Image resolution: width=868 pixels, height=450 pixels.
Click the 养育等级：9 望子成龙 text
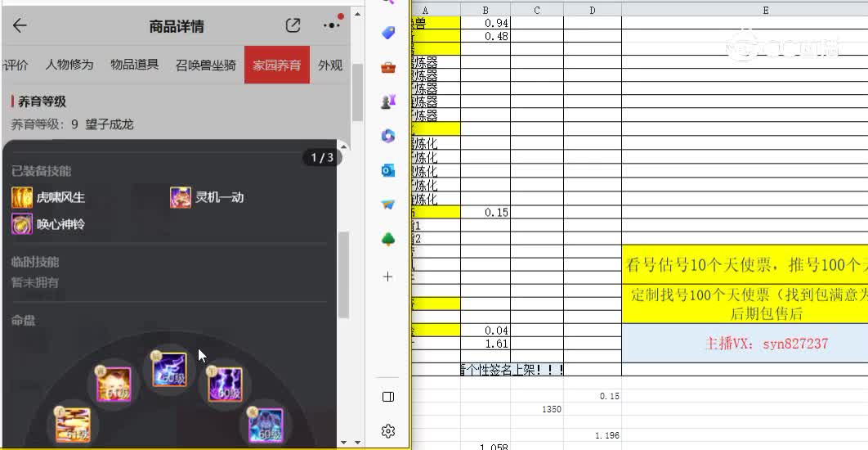coord(73,124)
